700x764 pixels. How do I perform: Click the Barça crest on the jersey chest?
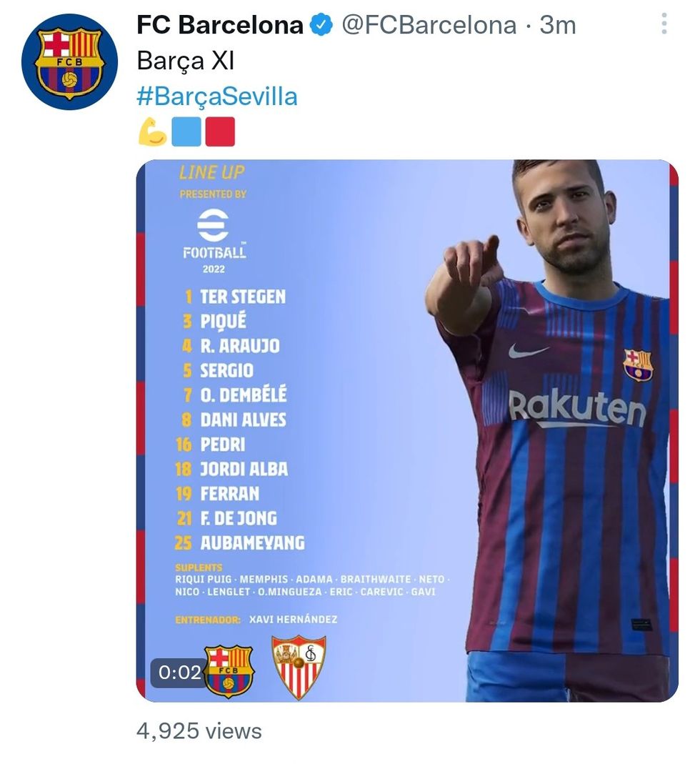coord(638,364)
